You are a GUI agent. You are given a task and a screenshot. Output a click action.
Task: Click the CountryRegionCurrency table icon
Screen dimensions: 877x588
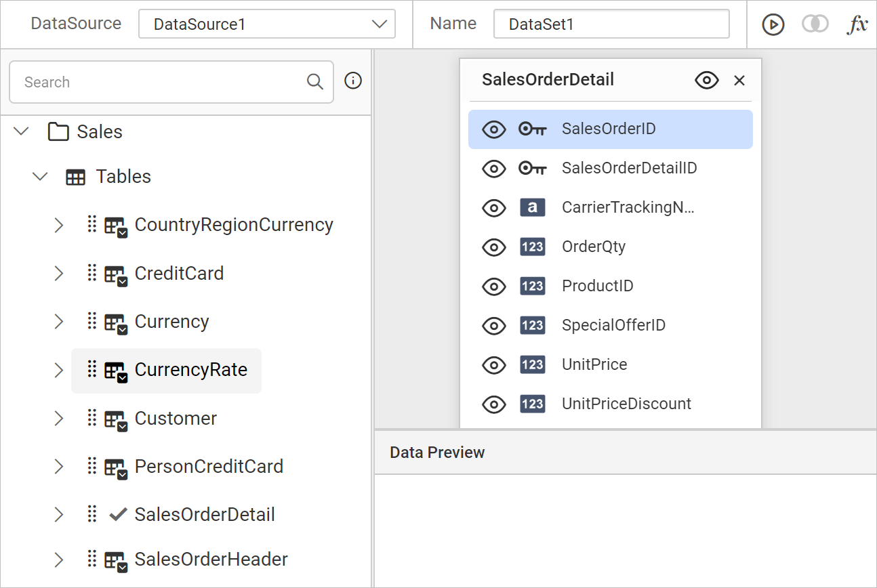(116, 226)
